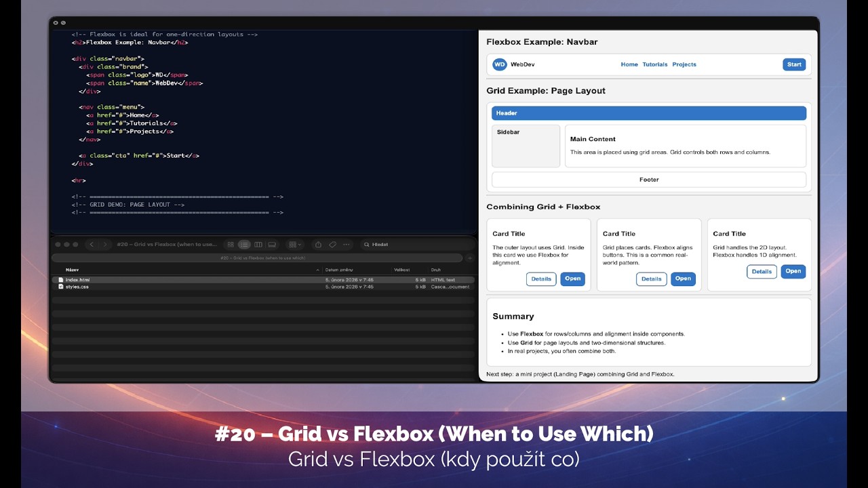Image resolution: width=868 pixels, height=488 pixels.
Task: Open the Finder more actions menu
Action: [x=347, y=245]
